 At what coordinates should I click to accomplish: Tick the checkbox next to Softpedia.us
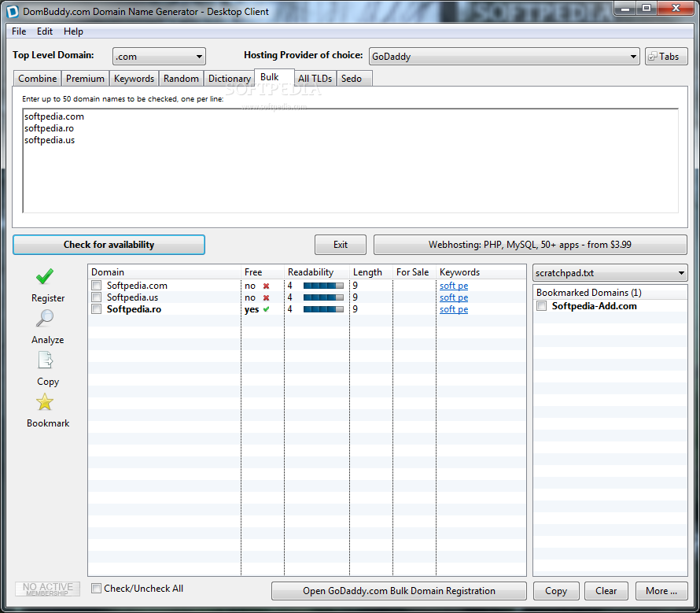pyautogui.click(x=97, y=297)
